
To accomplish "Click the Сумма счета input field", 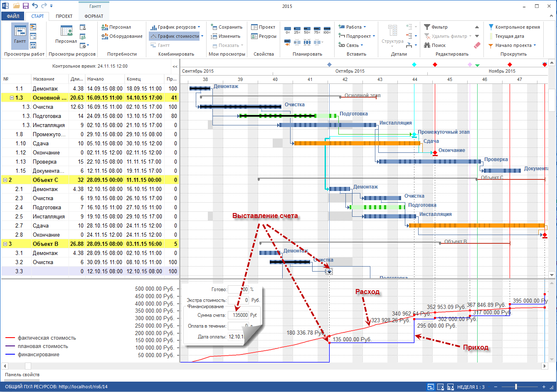I will tap(238, 315).
